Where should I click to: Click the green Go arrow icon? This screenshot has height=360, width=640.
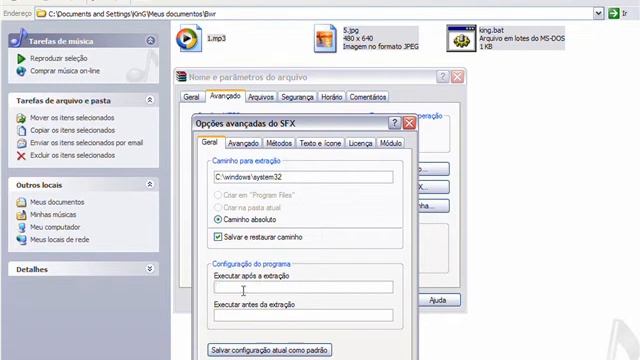[613, 13]
